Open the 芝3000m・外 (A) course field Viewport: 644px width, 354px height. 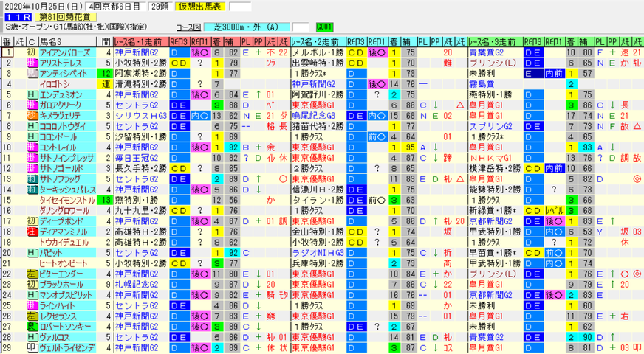pyautogui.click(x=247, y=27)
